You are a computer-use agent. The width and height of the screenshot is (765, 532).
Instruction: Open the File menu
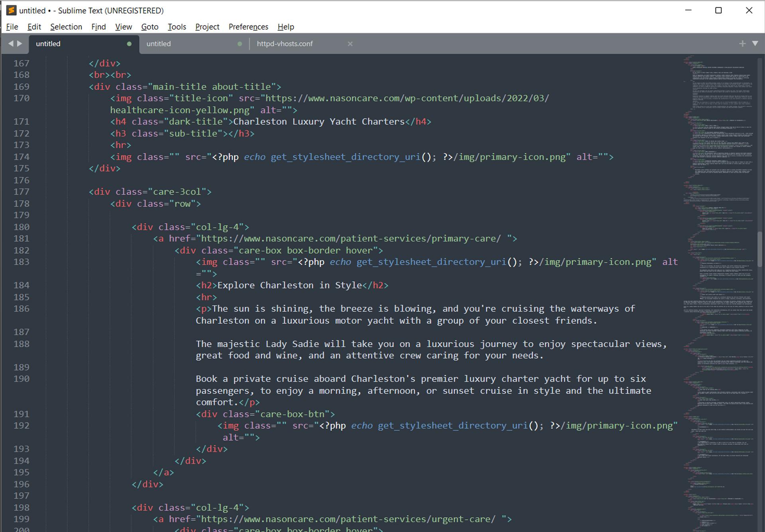(12, 27)
